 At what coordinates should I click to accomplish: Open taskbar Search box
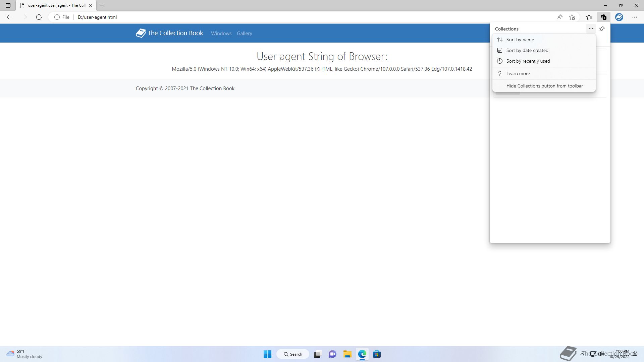pyautogui.click(x=293, y=354)
